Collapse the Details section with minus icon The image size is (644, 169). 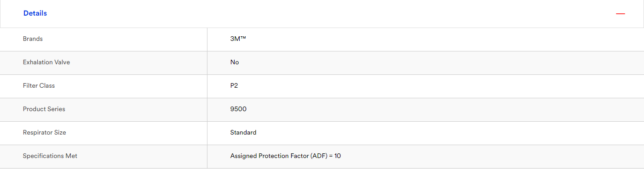click(x=620, y=14)
